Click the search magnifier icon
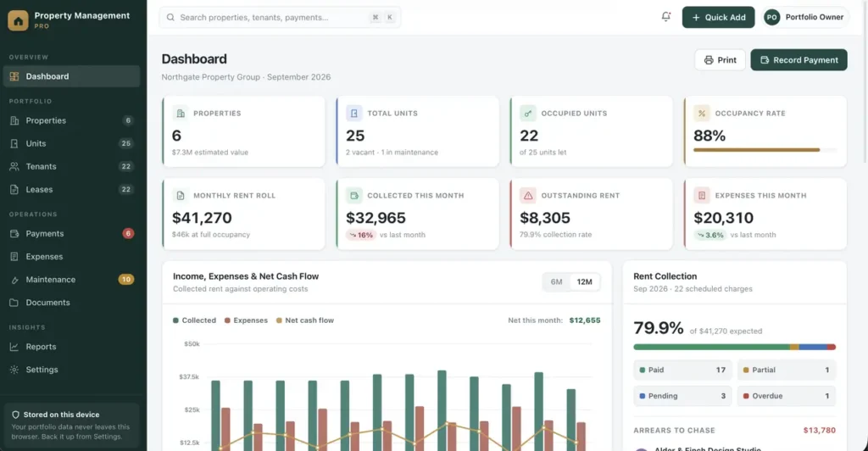Viewport: 868px width, 451px height. (170, 17)
